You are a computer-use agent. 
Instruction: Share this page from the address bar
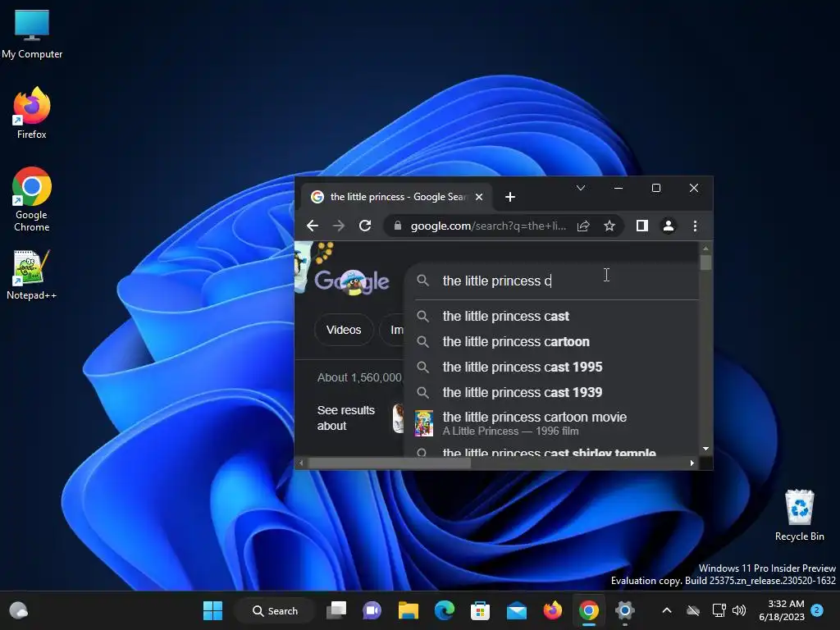tap(583, 226)
